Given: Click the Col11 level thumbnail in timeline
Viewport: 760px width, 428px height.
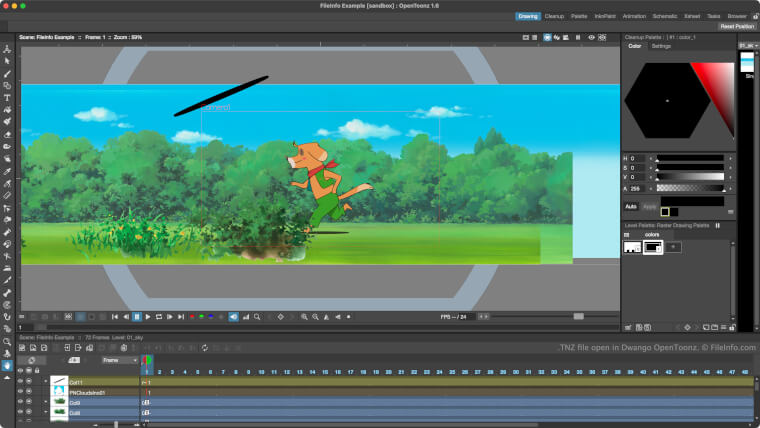Looking at the screenshot, I should pyautogui.click(x=59, y=384).
